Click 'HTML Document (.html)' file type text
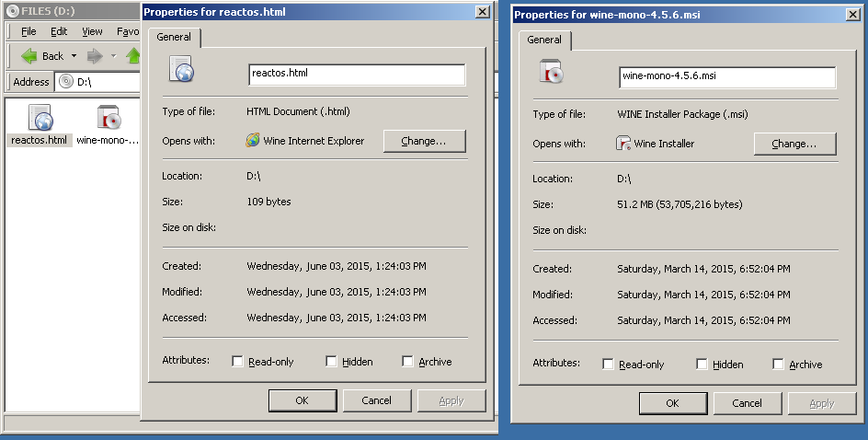Image resolution: width=868 pixels, height=440 pixels. click(x=298, y=111)
